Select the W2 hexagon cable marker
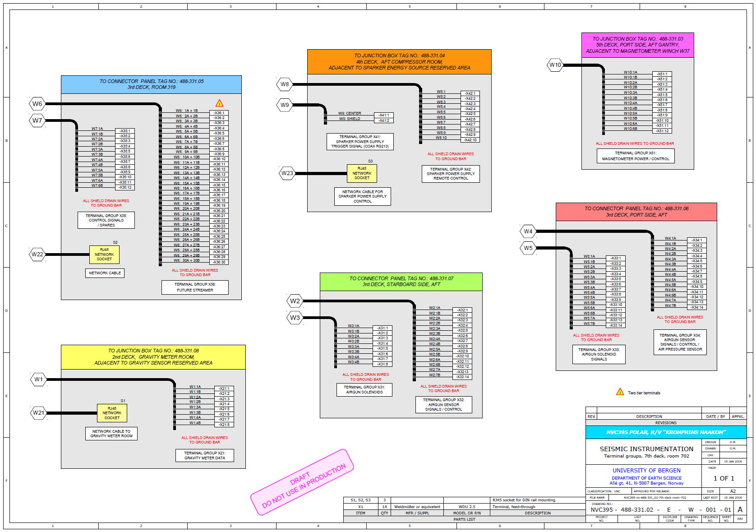 coord(295,301)
